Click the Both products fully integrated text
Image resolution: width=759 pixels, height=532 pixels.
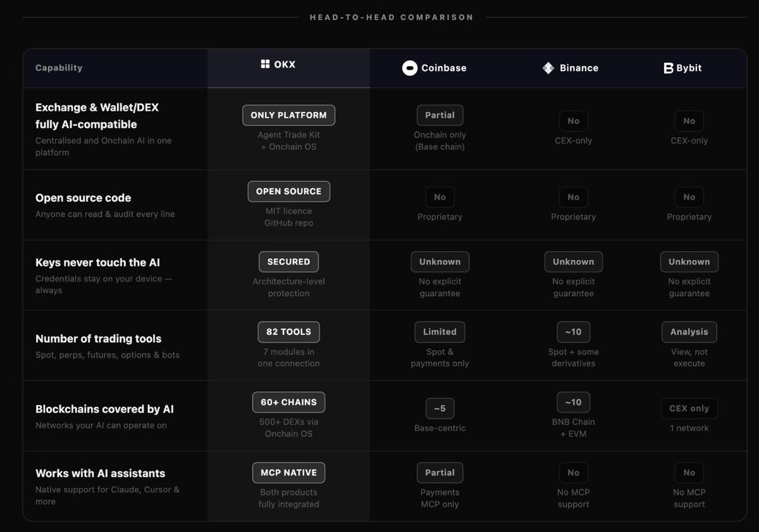[x=288, y=498]
